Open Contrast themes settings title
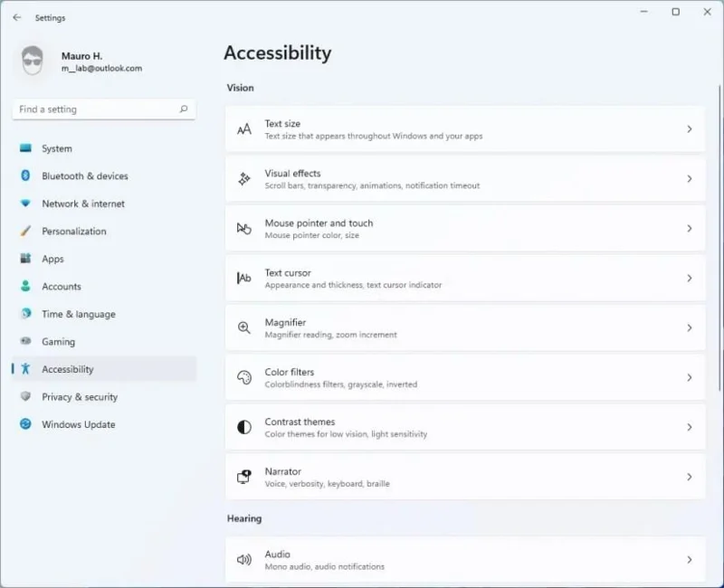 300,422
